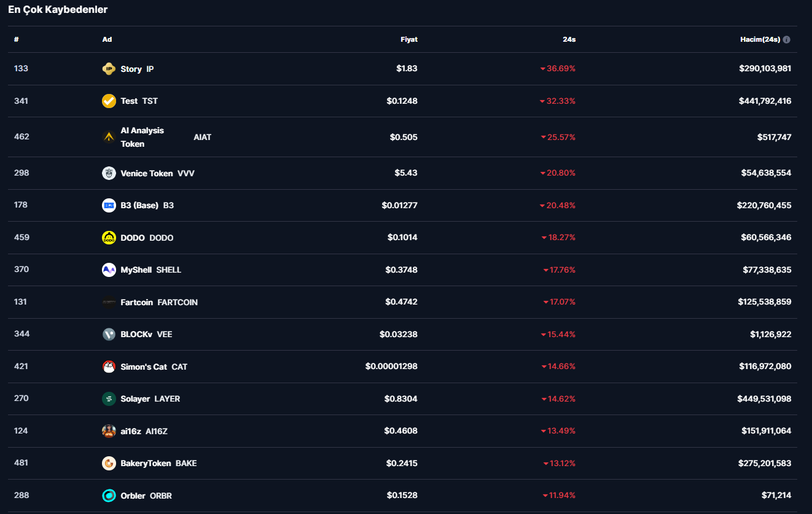Click the MyShell SHELL logo
The width and height of the screenshot is (812, 514).
[109, 270]
